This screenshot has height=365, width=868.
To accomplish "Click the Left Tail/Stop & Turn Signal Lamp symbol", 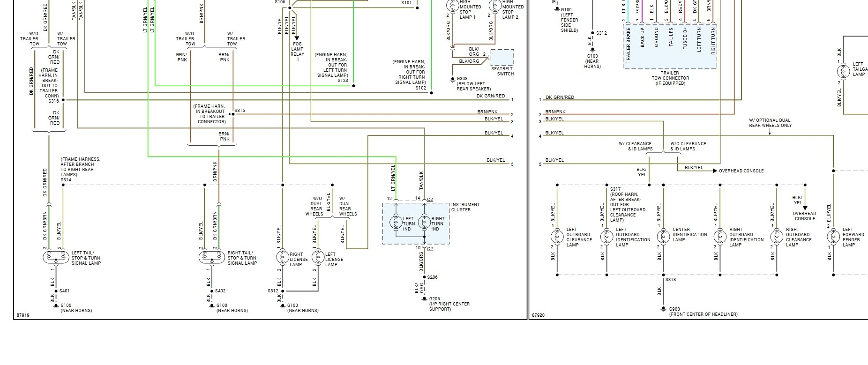I will (55, 258).
